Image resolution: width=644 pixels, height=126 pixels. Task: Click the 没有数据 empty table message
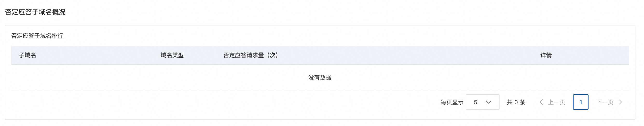(320, 78)
